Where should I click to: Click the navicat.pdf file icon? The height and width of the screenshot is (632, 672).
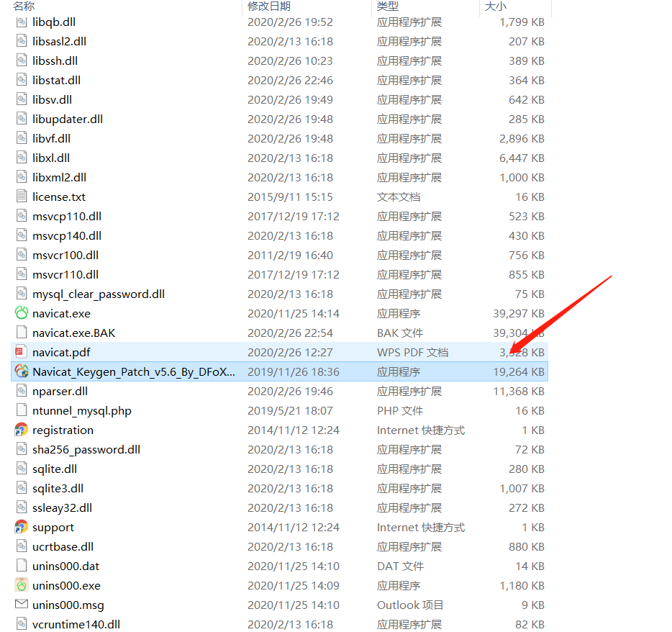[x=22, y=352]
